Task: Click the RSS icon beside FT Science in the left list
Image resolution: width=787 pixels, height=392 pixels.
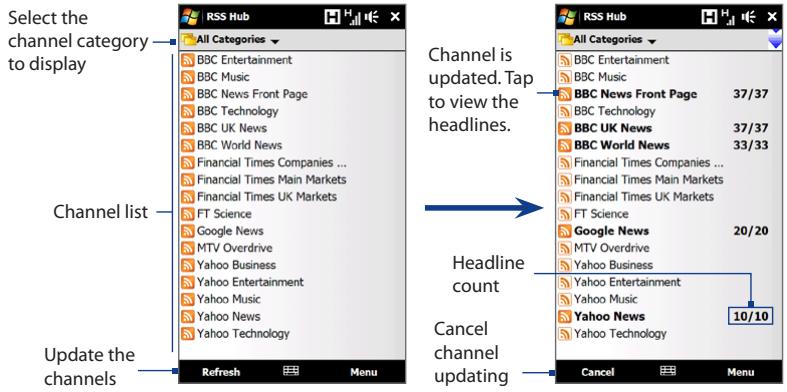Action: [188, 214]
